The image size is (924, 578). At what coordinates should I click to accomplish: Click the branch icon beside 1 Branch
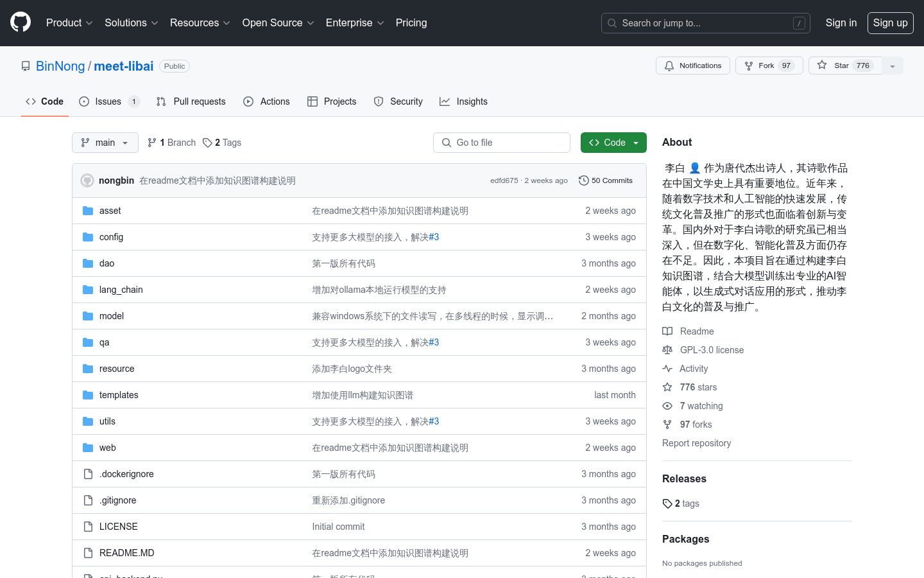[x=152, y=143]
